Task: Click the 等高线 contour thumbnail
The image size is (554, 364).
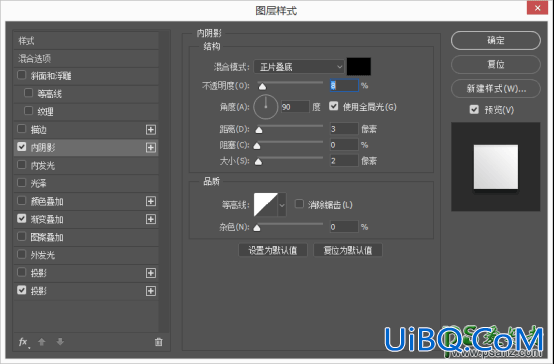Action: pos(266,205)
